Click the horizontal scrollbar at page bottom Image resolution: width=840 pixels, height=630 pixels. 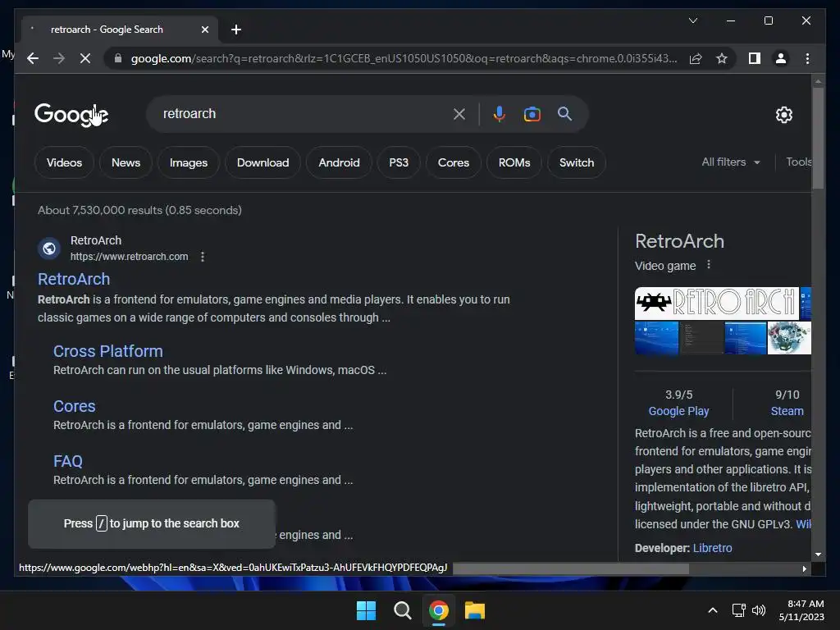571,568
